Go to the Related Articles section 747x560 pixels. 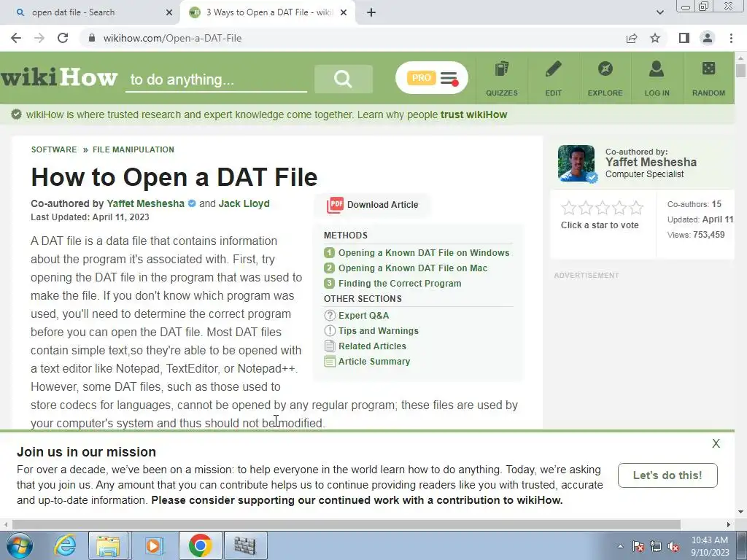coord(372,346)
